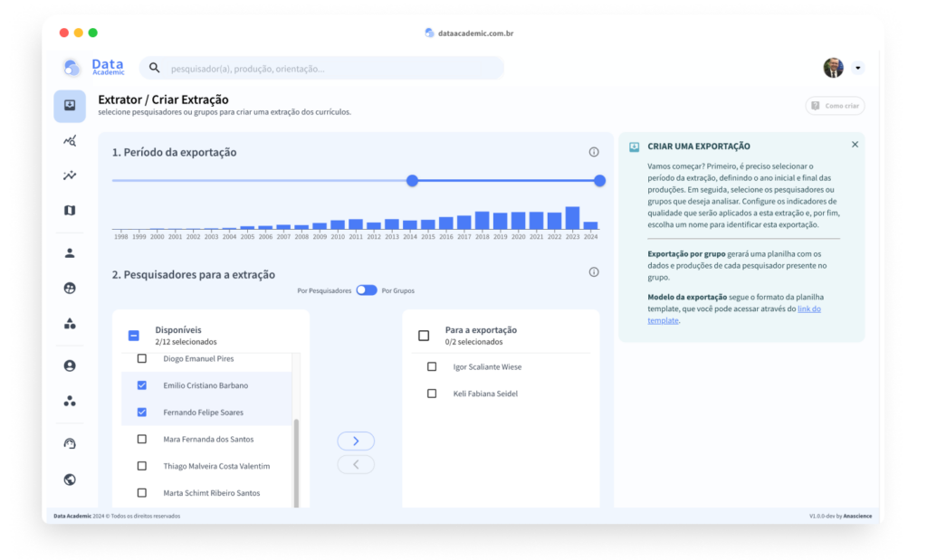Check Igor Scaliante Wiese
The width and height of the screenshot is (927, 560).
point(432,366)
